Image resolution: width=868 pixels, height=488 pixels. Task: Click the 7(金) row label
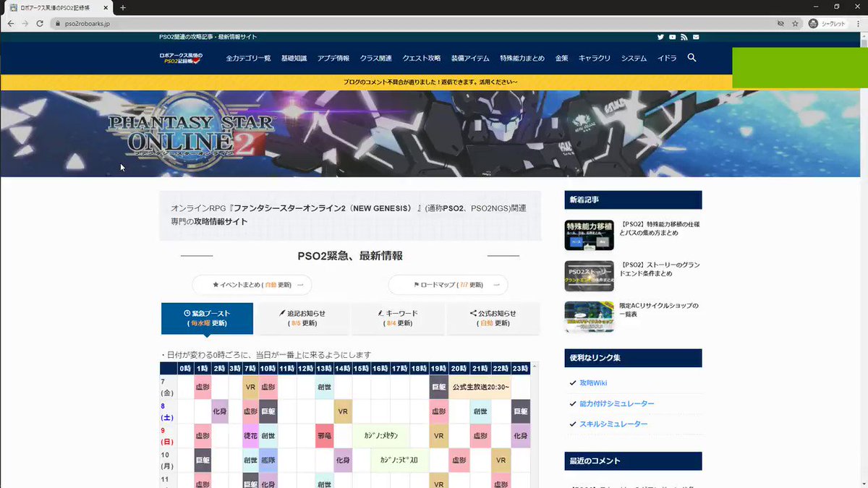pos(167,387)
